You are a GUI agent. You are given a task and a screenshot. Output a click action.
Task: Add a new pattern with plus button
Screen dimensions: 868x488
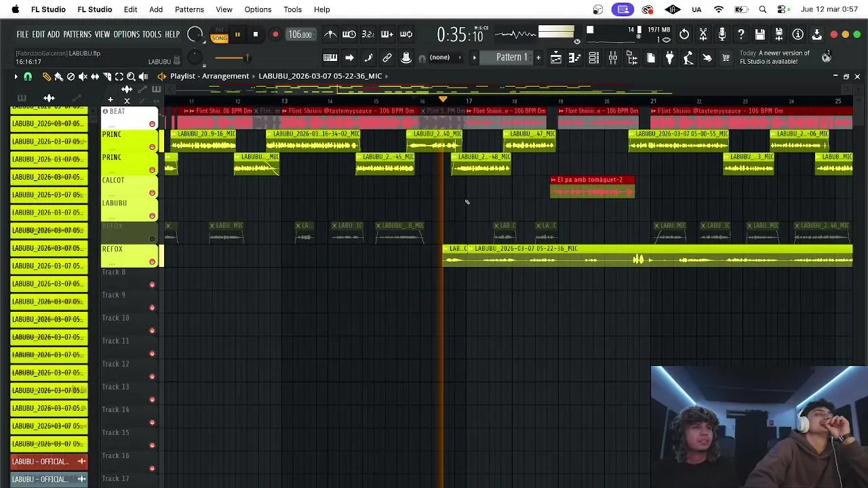(x=538, y=58)
